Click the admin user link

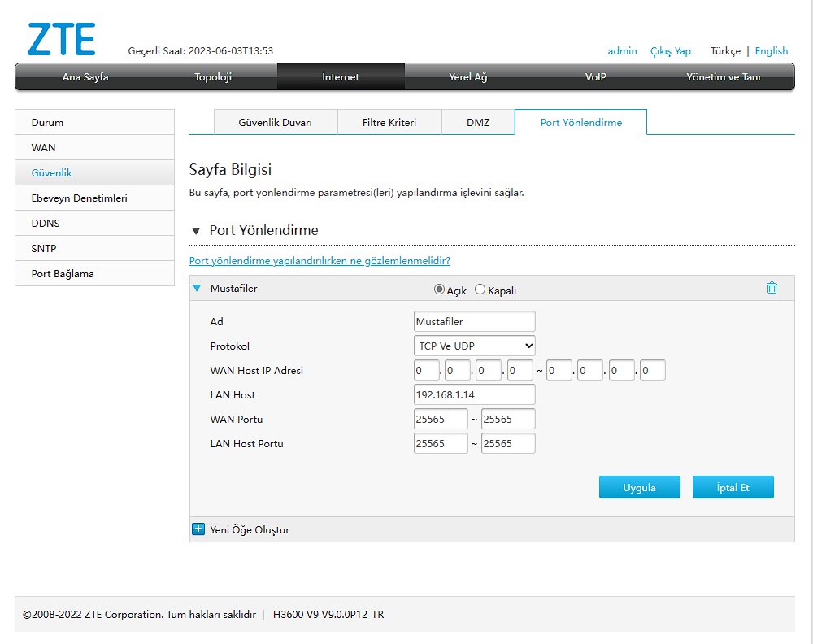pos(622,50)
